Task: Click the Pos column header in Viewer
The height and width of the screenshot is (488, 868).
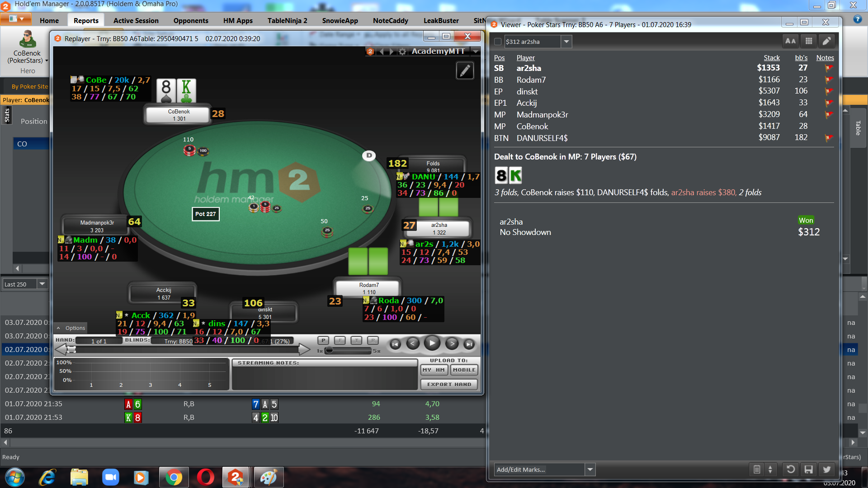Action: point(499,58)
